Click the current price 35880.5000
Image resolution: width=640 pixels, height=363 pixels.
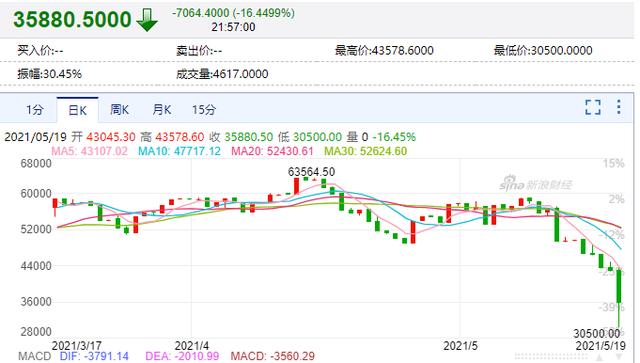pyautogui.click(x=72, y=20)
